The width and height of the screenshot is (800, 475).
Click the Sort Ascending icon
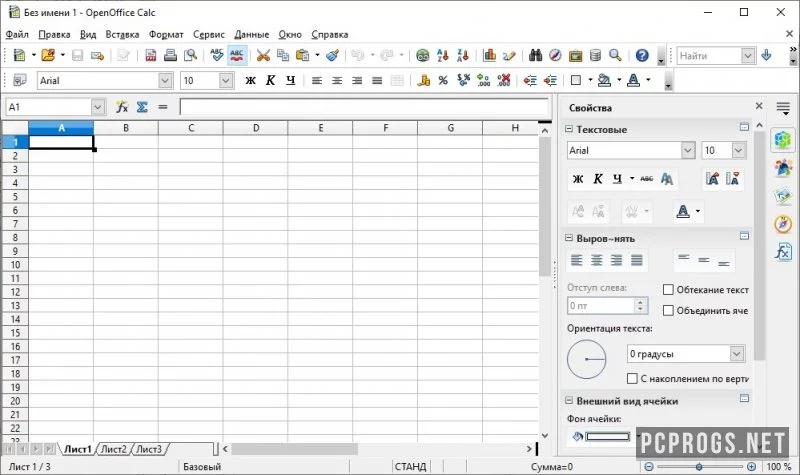(x=443, y=55)
